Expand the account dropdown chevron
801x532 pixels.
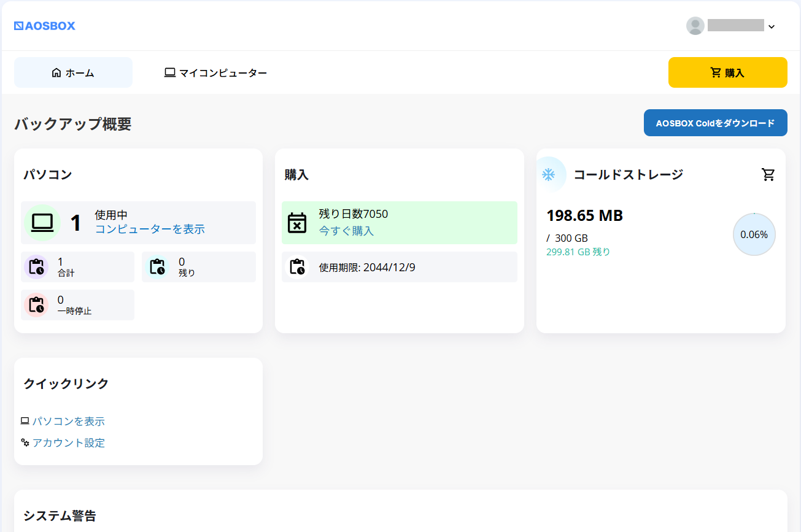pos(772,26)
